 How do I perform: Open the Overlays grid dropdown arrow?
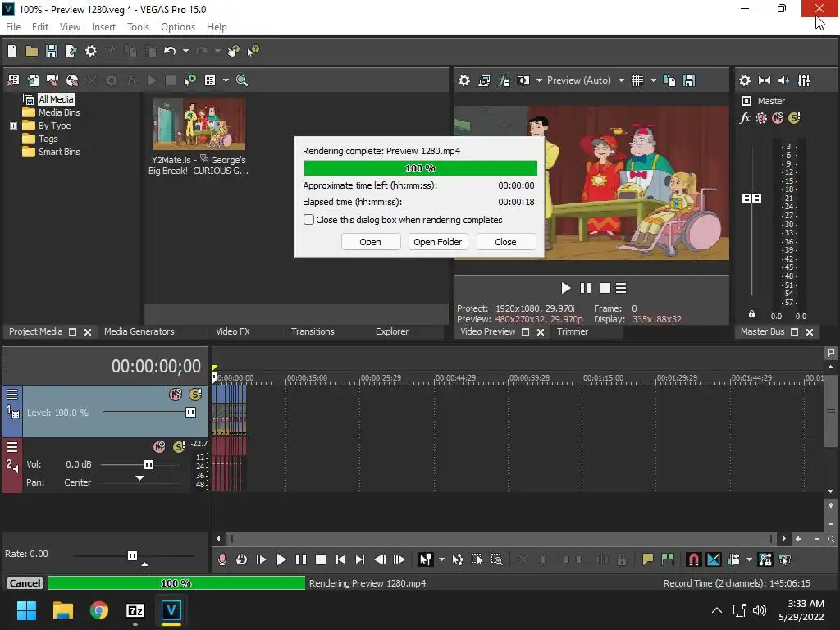[653, 80]
